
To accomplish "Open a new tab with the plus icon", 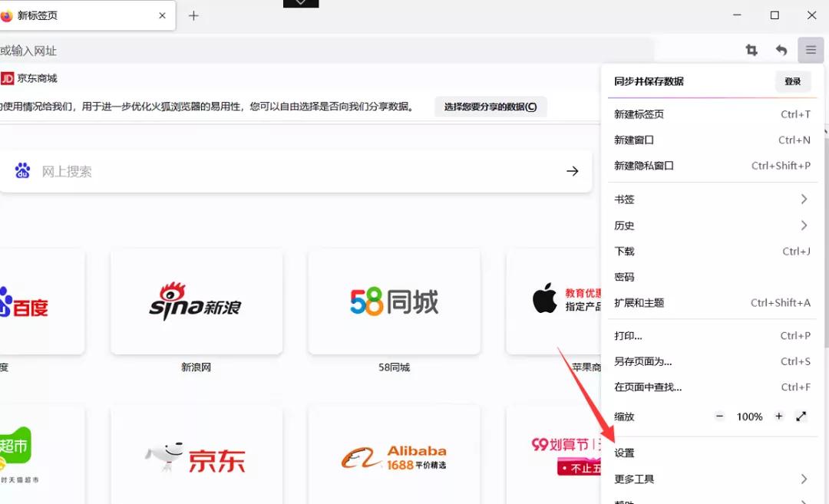I will (193, 15).
